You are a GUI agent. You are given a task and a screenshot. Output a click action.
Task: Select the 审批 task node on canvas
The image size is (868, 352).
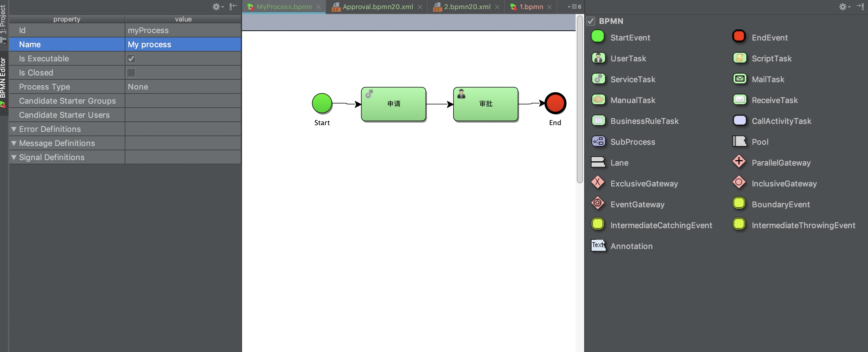485,104
